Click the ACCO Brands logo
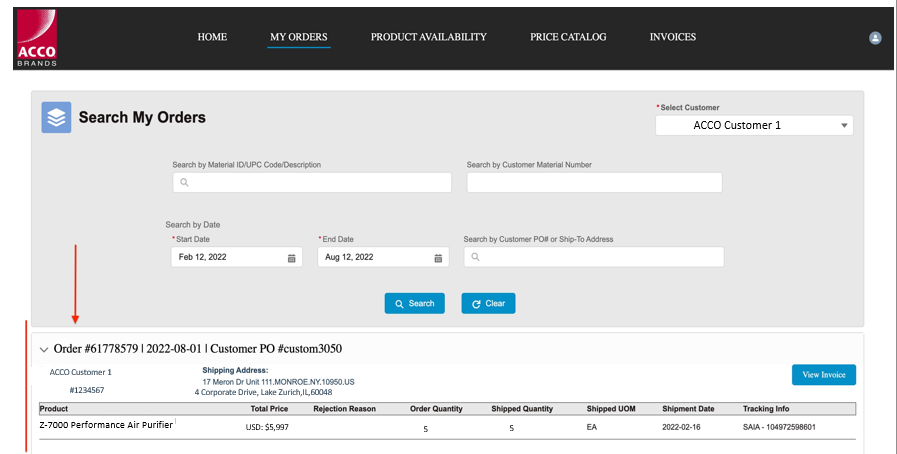Image resolution: width=897 pixels, height=454 pixels. tap(37, 38)
